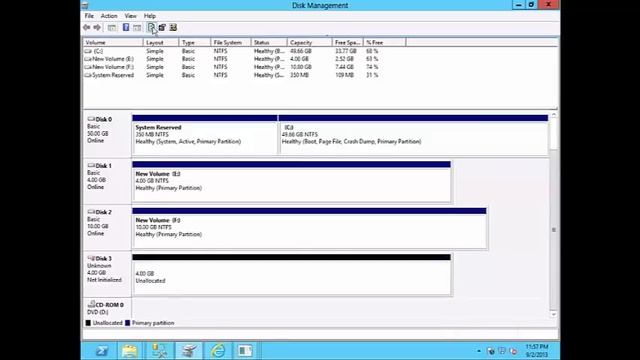Select the New Volume (E:) 4.00 GB partition
Screen dimensions: 640x360
click(291, 182)
